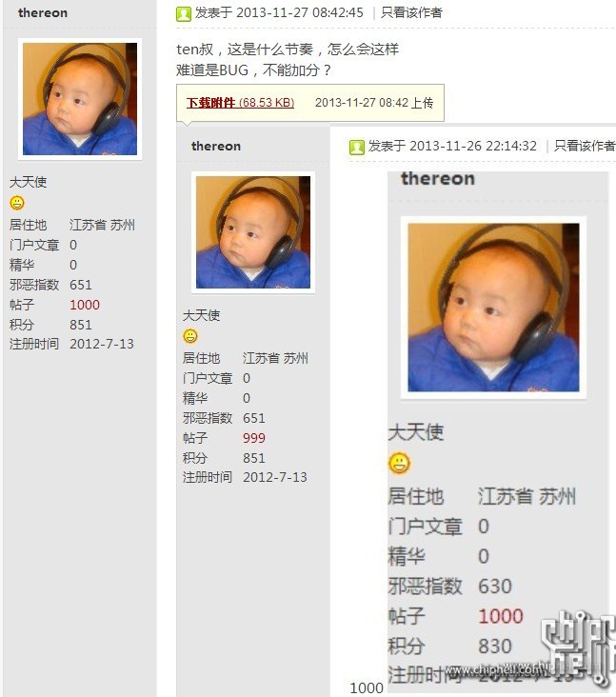
Task: Click the baby avatar in the left sidebar
Action: (x=80, y=99)
